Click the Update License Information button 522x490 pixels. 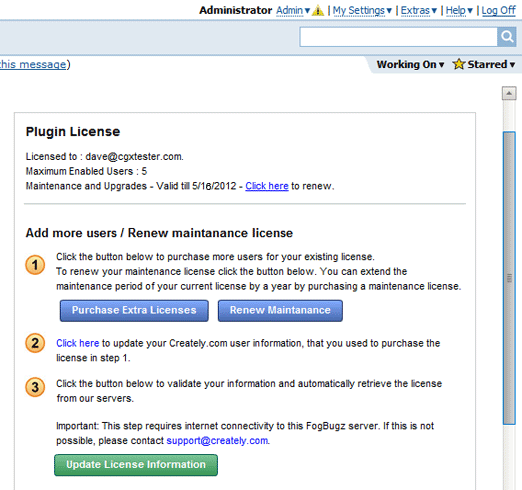tap(136, 465)
